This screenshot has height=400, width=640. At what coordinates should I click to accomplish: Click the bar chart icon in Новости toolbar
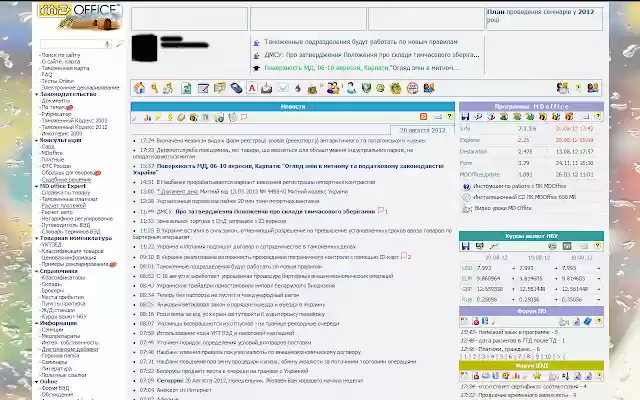point(147,118)
